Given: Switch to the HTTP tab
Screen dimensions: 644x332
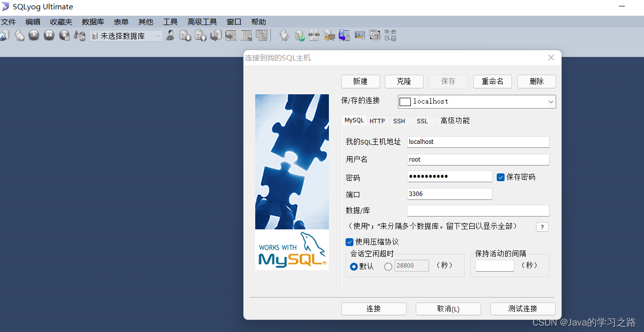Looking at the screenshot, I should pos(377,121).
